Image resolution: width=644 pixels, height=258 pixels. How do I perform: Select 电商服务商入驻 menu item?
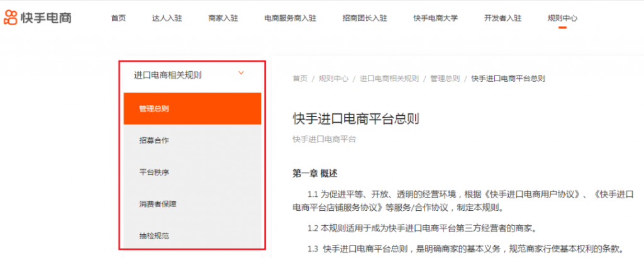(x=291, y=18)
